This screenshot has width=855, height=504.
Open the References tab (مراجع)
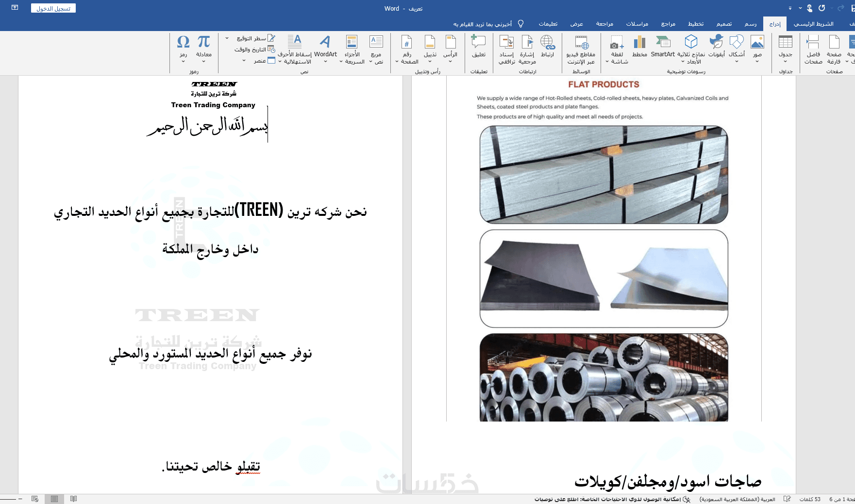(668, 24)
